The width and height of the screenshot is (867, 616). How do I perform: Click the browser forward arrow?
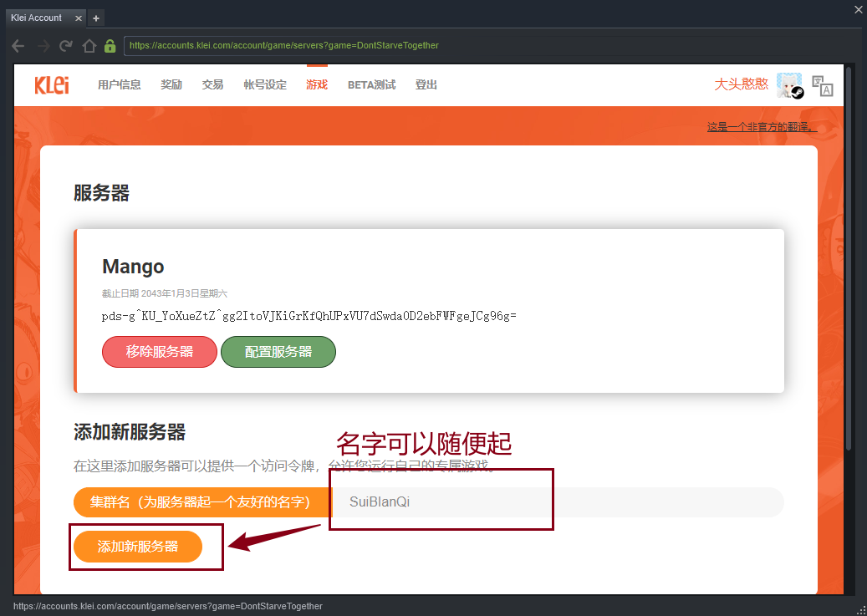tap(43, 46)
